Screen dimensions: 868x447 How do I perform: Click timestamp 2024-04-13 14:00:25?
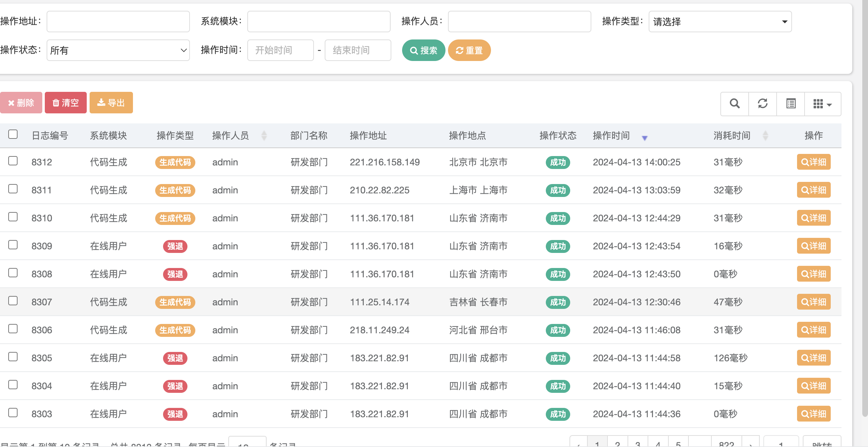[x=636, y=162]
